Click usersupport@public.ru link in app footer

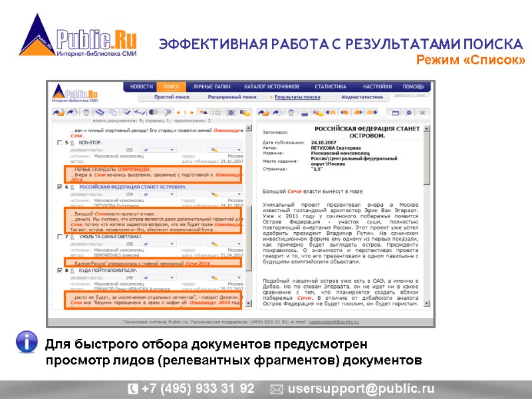[334, 322]
